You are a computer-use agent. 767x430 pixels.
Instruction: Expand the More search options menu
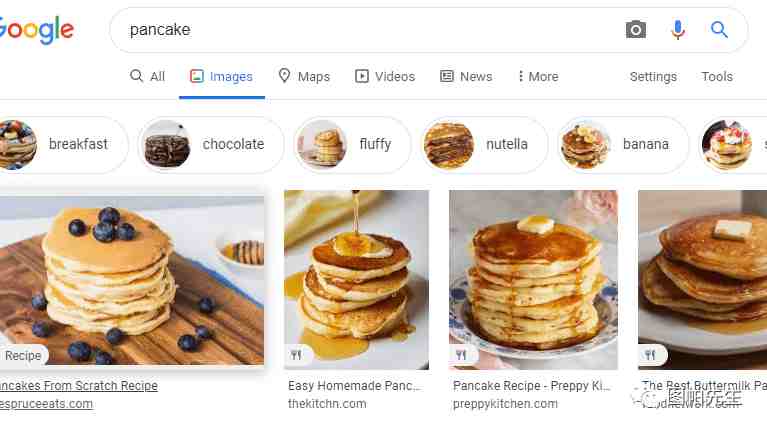coord(538,76)
